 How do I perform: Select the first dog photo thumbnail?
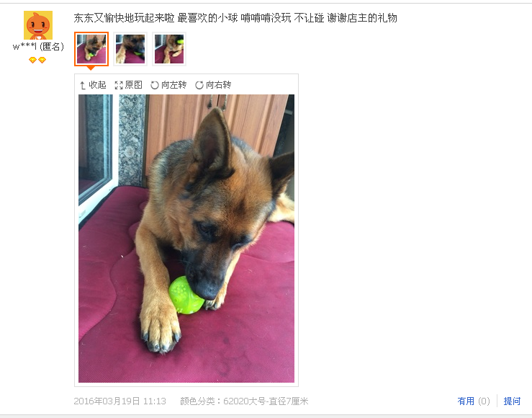point(91,49)
